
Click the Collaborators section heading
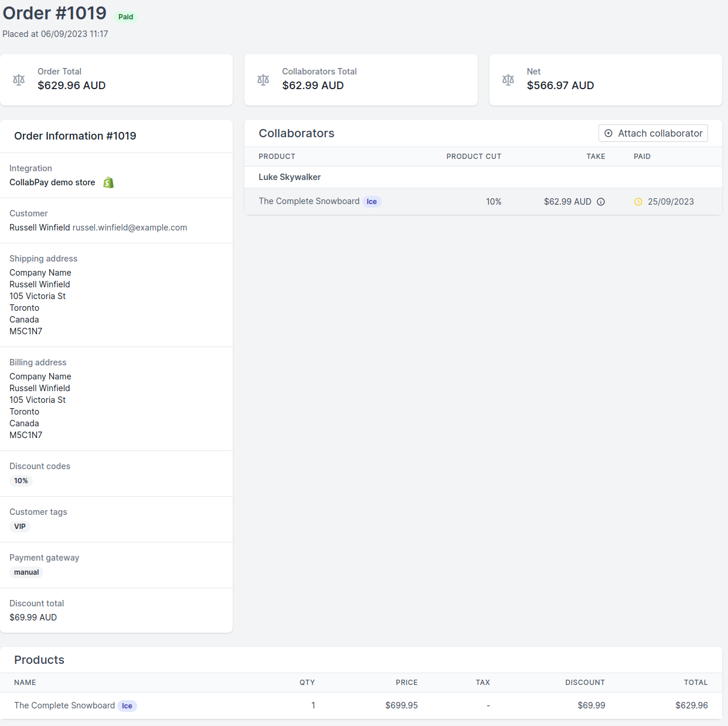point(297,133)
